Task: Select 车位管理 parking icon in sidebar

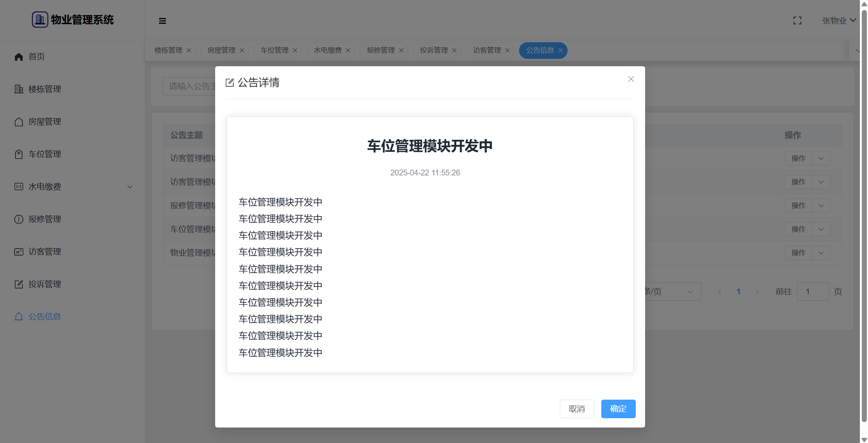Action: coord(19,154)
